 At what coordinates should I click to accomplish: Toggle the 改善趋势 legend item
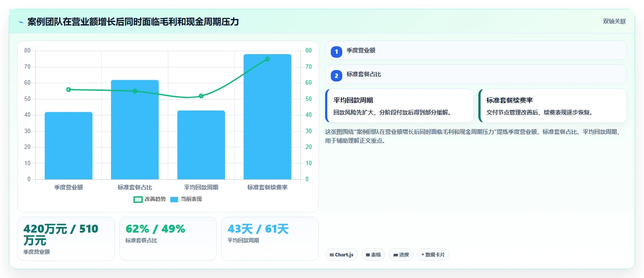point(150,199)
